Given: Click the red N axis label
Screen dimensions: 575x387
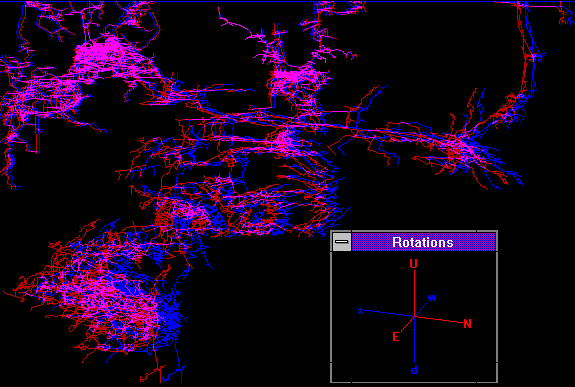Looking at the screenshot, I should click(467, 324).
